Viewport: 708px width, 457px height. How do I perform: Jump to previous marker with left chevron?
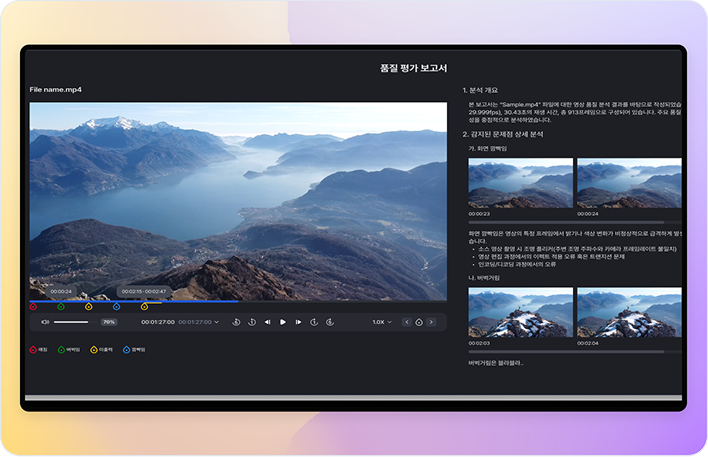click(x=407, y=322)
